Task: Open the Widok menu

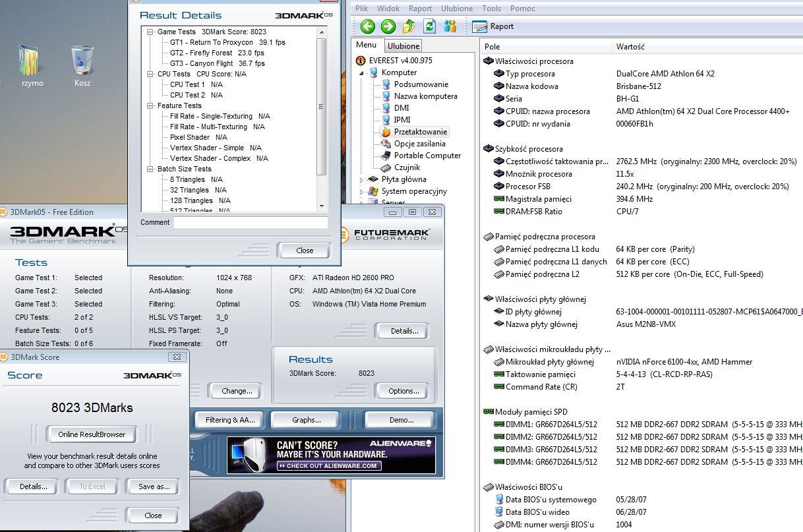Action: point(388,9)
